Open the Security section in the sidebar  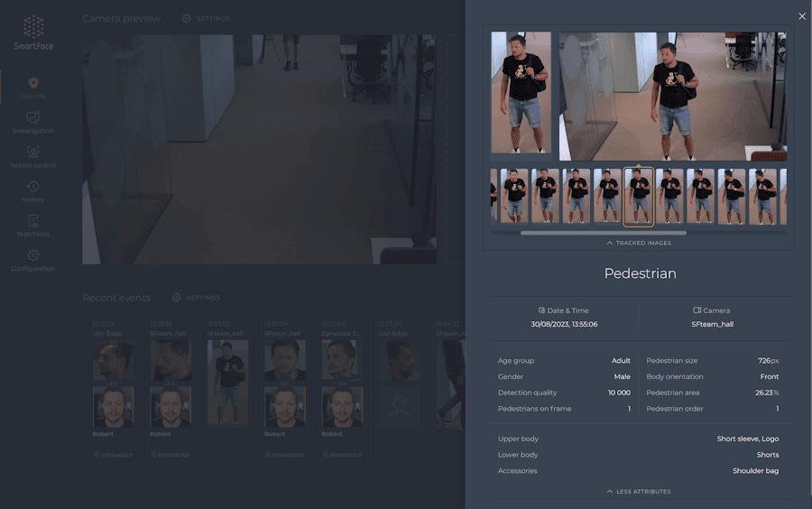33,88
